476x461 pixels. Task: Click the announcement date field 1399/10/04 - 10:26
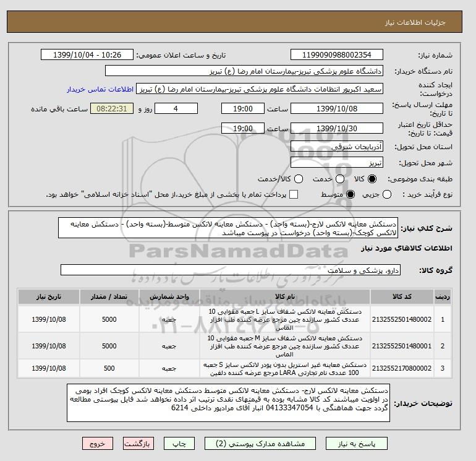(x=87, y=54)
